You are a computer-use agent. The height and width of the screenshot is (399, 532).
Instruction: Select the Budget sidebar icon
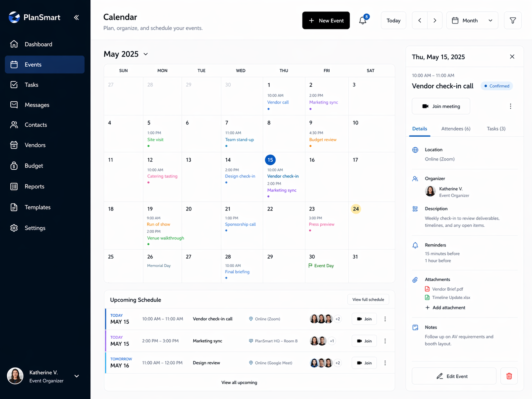pyautogui.click(x=14, y=166)
